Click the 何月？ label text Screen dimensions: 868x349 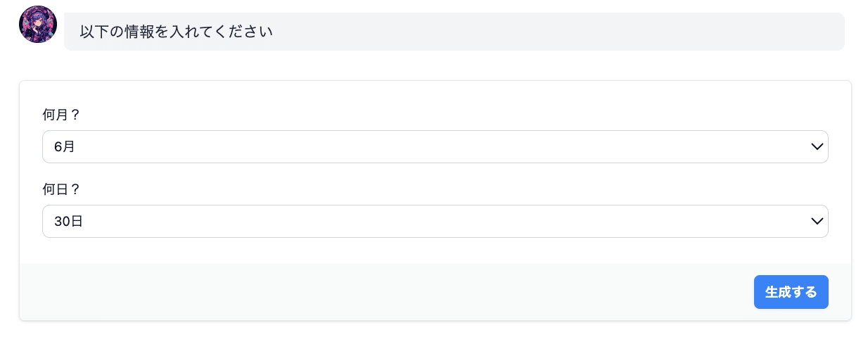[62, 115]
